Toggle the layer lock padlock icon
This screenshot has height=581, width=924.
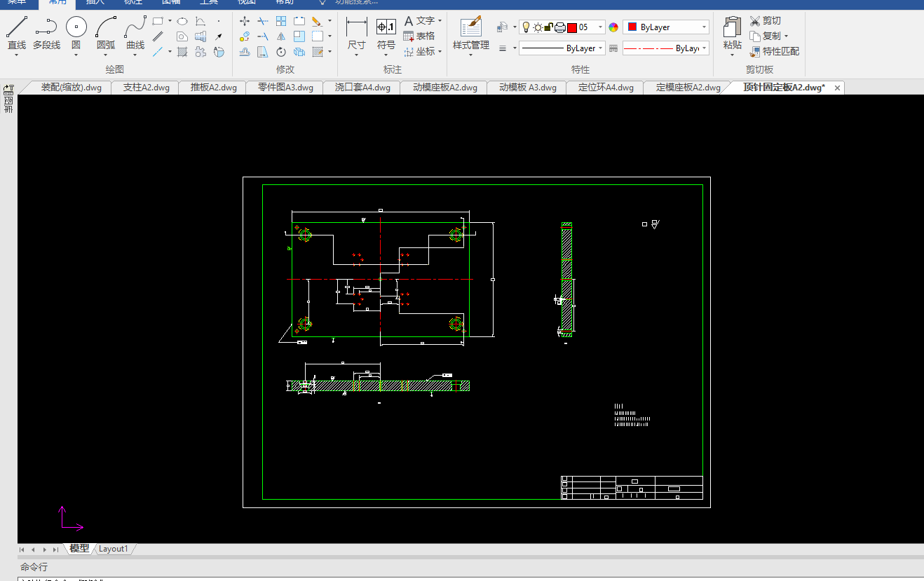(548, 27)
